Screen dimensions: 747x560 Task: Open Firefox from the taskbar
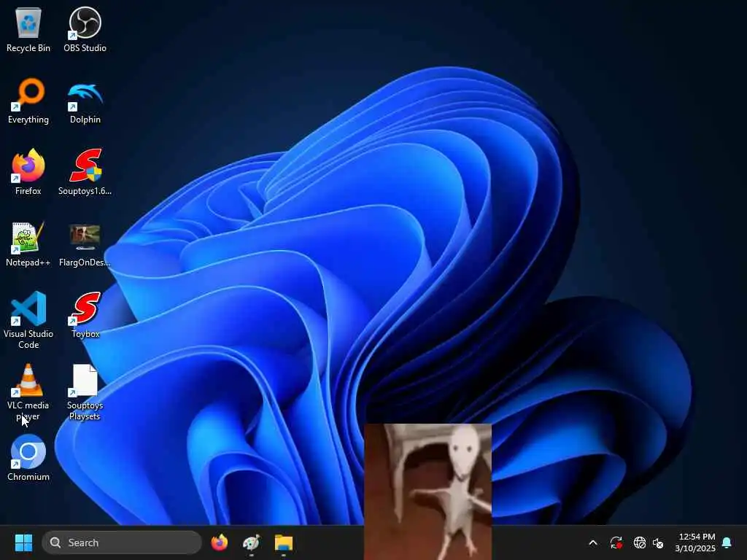point(219,542)
